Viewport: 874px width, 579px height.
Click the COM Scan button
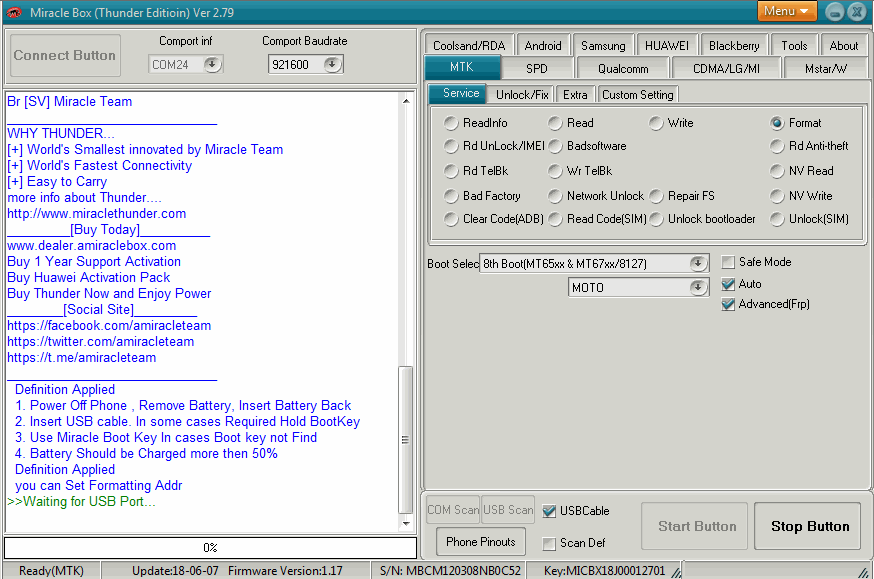point(453,510)
